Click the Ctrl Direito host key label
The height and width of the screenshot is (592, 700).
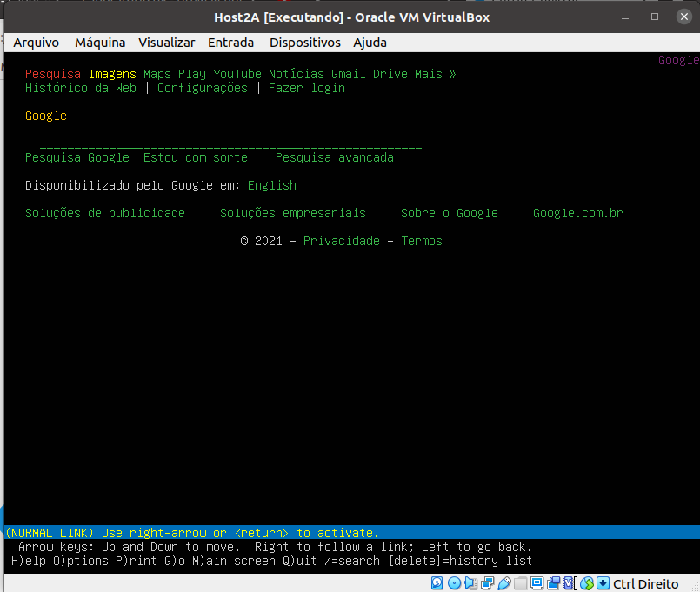[x=645, y=583]
